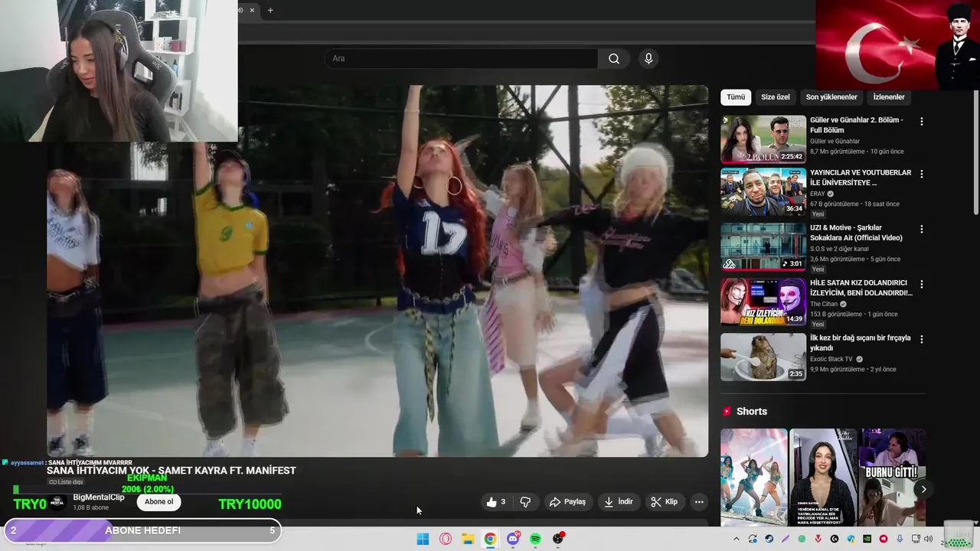Click the BigMentalClip channel avatar
The height and width of the screenshot is (551, 980).
click(58, 502)
